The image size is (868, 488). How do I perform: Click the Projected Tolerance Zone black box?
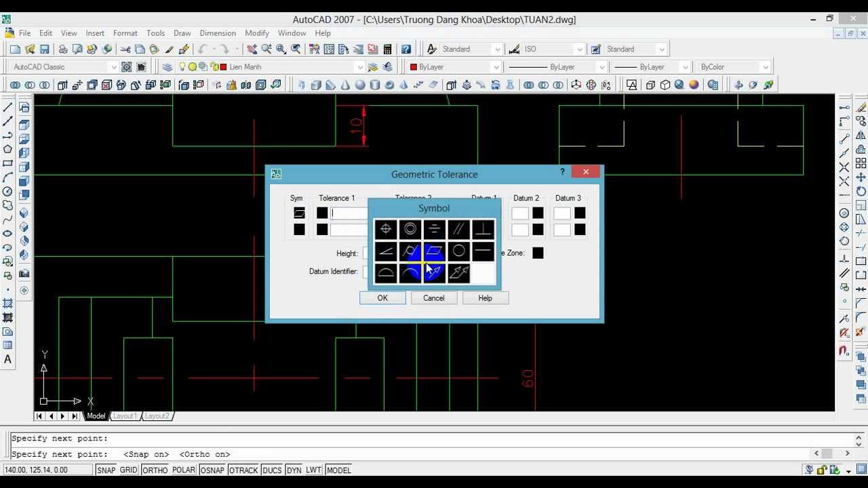tap(538, 253)
